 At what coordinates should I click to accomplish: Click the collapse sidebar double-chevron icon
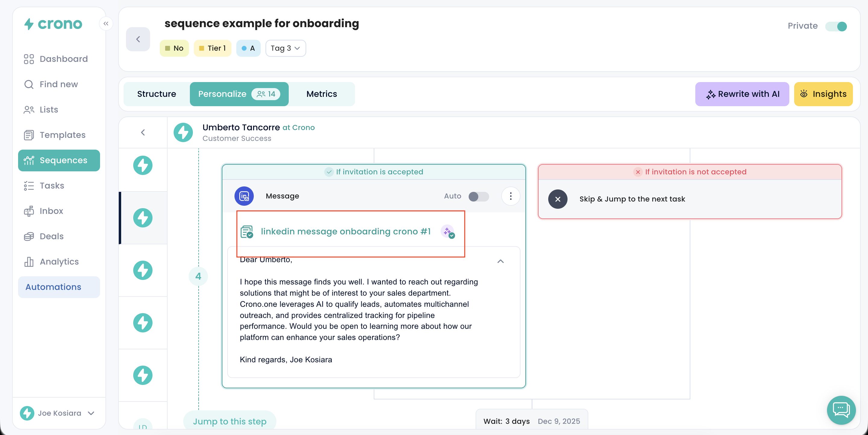point(106,24)
